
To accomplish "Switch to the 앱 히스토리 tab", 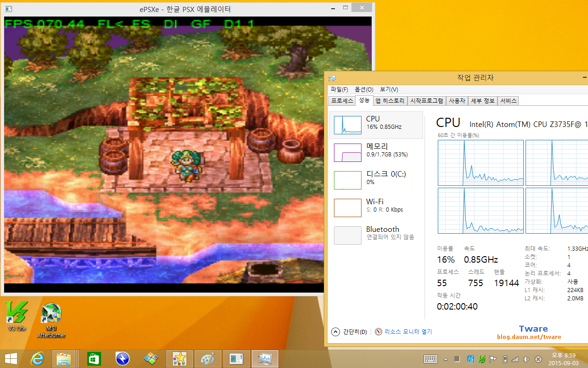I will (390, 101).
